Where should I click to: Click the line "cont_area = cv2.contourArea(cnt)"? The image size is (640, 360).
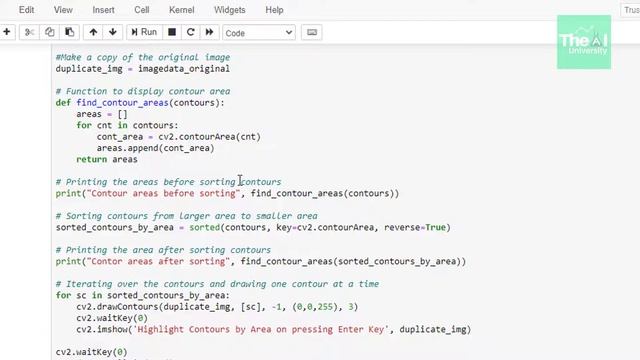pyautogui.click(x=178, y=137)
